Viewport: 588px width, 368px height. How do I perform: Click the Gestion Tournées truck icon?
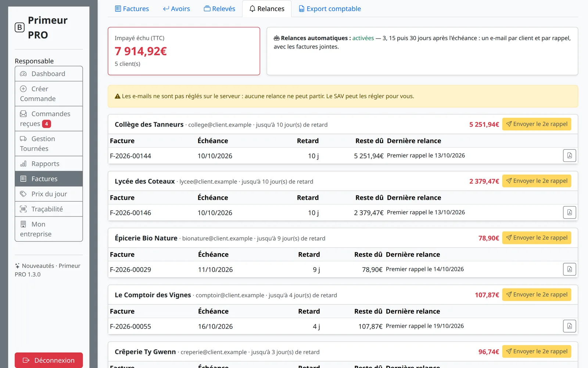tap(24, 139)
